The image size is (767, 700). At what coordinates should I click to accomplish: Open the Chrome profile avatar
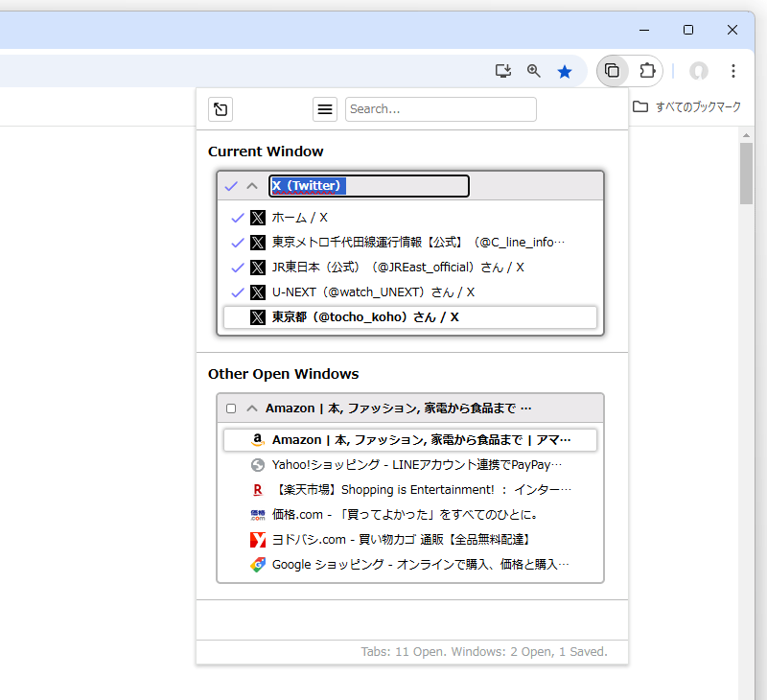[x=699, y=71]
